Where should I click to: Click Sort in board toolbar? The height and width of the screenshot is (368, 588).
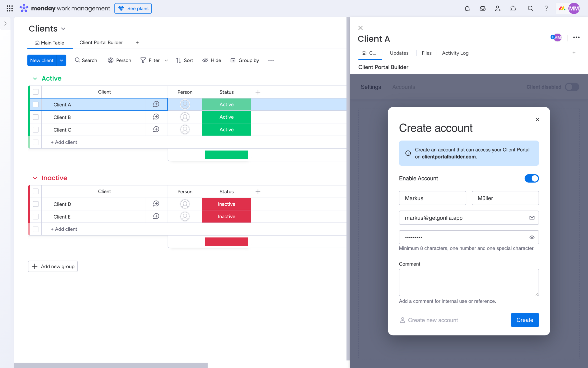tap(184, 60)
